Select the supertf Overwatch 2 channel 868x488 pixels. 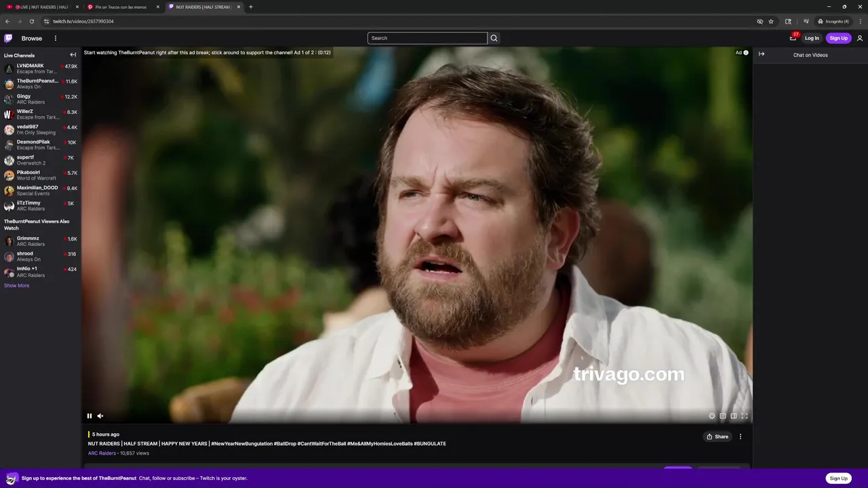41,160
